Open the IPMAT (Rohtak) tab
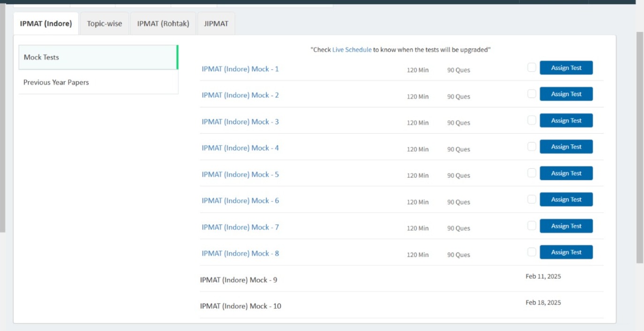Image resolution: width=644 pixels, height=331 pixels. click(163, 23)
